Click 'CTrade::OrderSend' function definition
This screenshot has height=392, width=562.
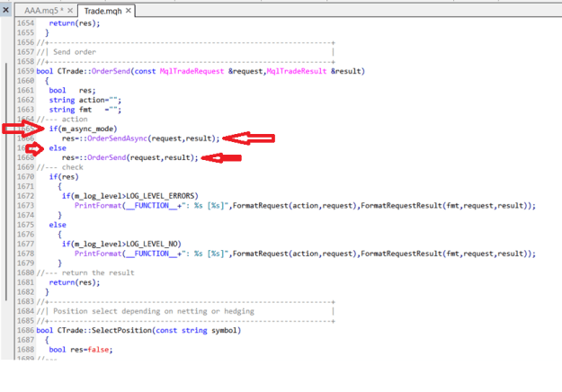click(94, 71)
